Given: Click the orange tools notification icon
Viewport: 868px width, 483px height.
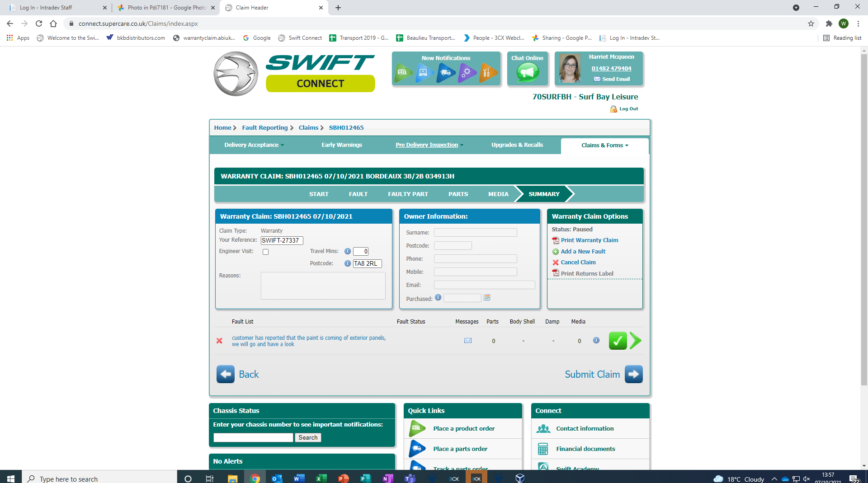Looking at the screenshot, I should [x=487, y=73].
